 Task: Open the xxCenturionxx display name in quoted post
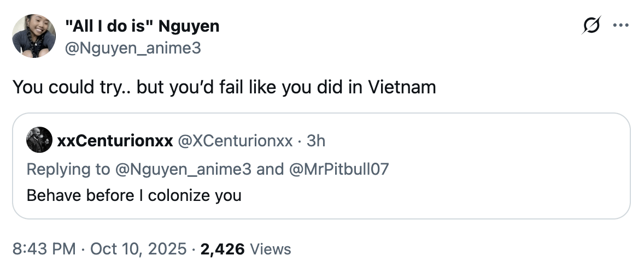click(115, 141)
